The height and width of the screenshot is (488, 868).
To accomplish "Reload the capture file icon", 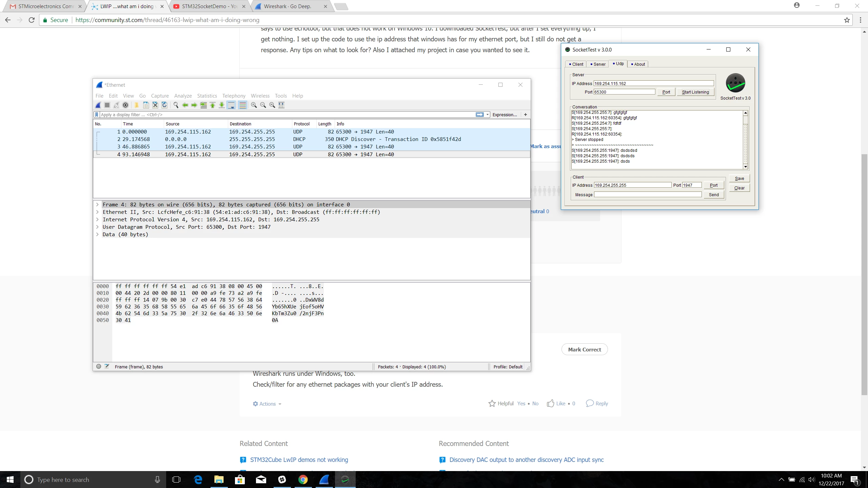I will 164,105.
